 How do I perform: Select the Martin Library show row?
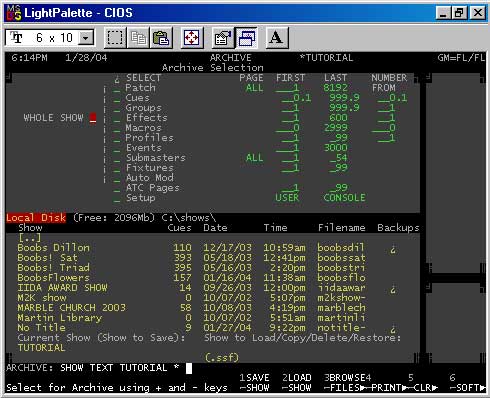(x=213, y=318)
